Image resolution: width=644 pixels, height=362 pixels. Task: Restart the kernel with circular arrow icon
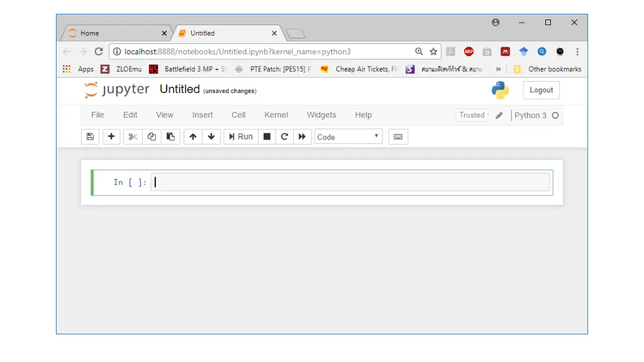click(284, 136)
